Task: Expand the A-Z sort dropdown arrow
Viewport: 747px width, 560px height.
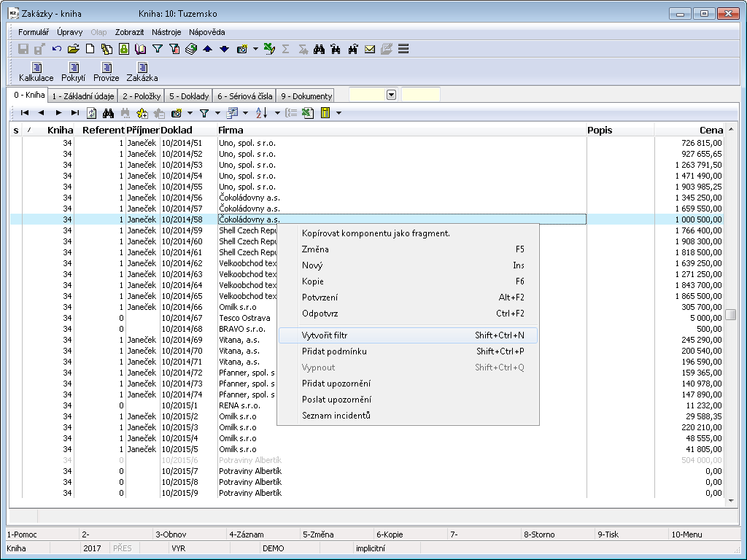Action: (277, 113)
